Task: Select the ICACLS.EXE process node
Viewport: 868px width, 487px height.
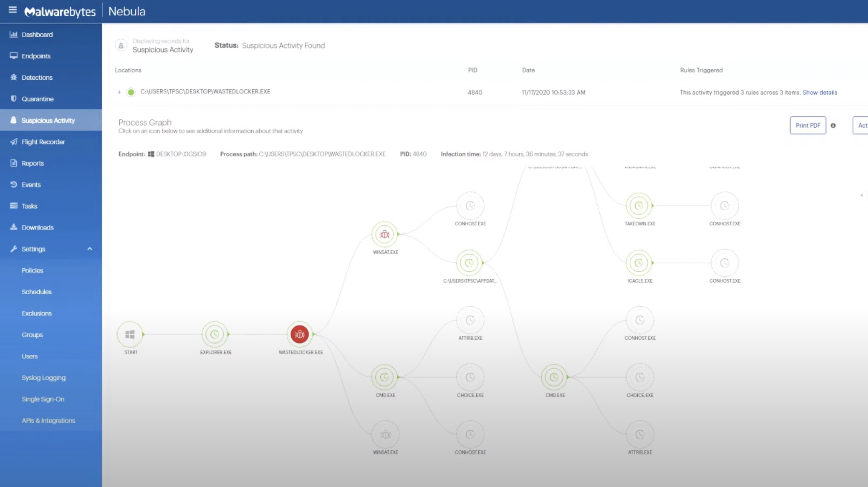Action: tap(639, 263)
